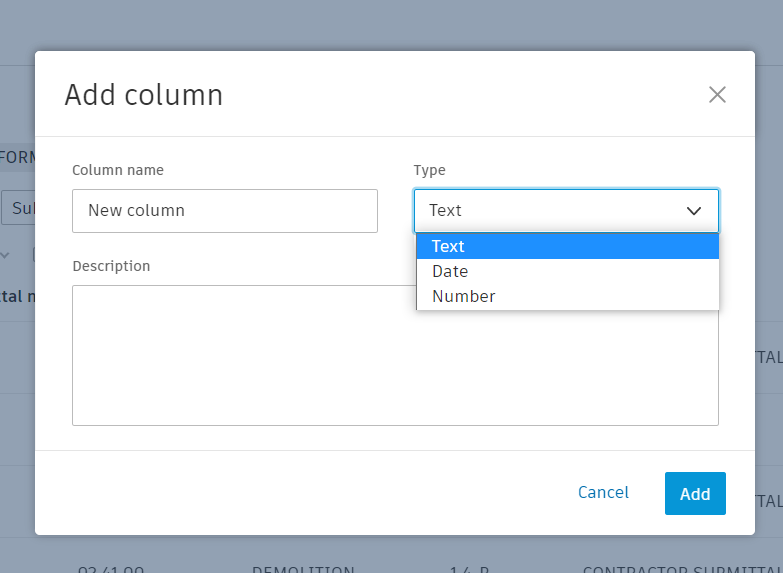Screen dimensions: 783x573
Task: Click the Description label text
Action: tap(111, 266)
